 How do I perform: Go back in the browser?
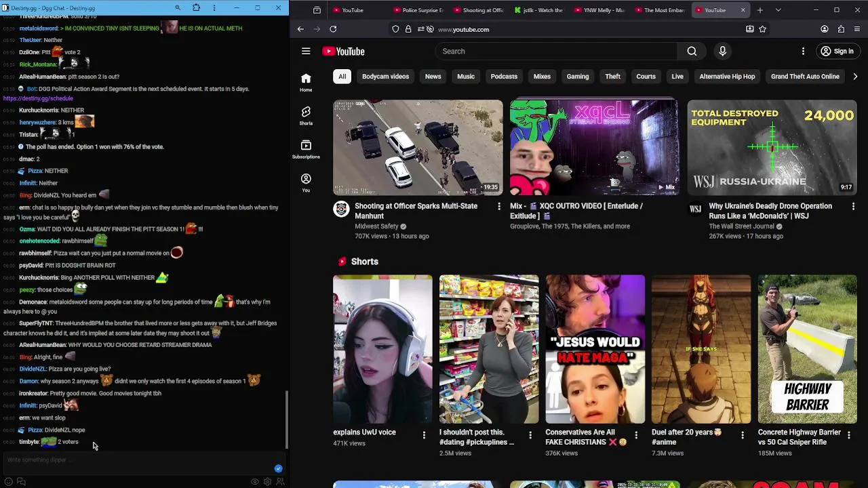(x=301, y=29)
